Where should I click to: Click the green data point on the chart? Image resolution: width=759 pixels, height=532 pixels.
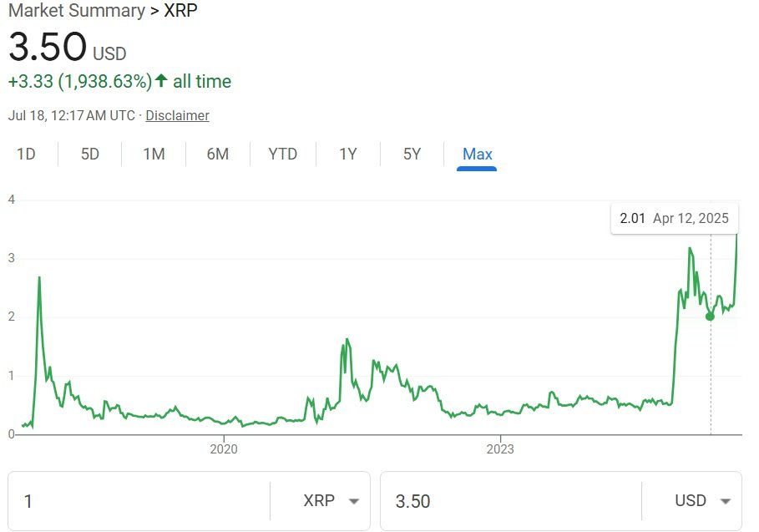click(x=710, y=317)
